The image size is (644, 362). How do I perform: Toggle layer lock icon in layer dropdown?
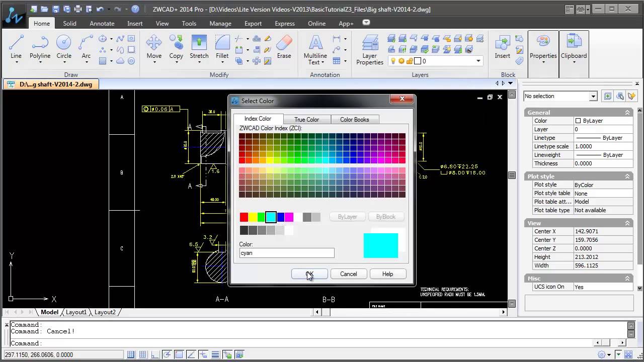[410, 61]
